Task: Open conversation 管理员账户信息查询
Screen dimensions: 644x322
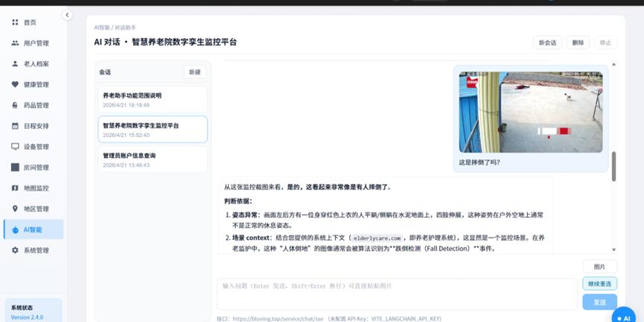Action: pos(153,160)
